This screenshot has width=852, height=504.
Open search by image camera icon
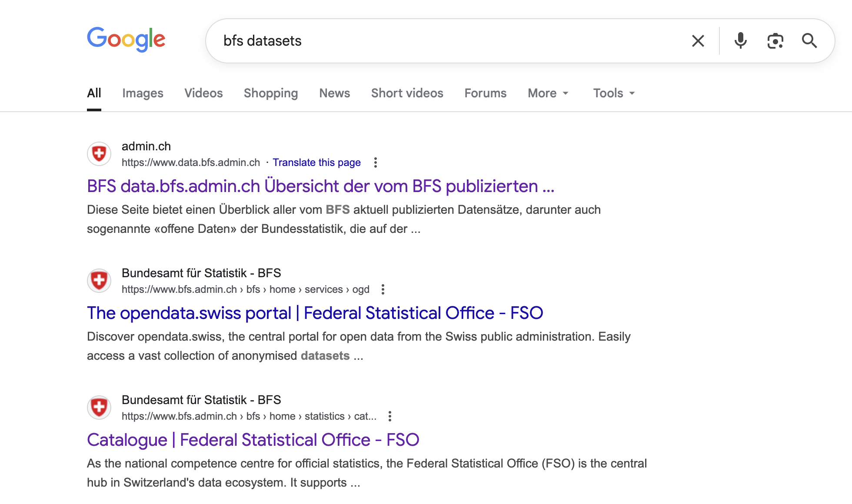pyautogui.click(x=775, y=41)
